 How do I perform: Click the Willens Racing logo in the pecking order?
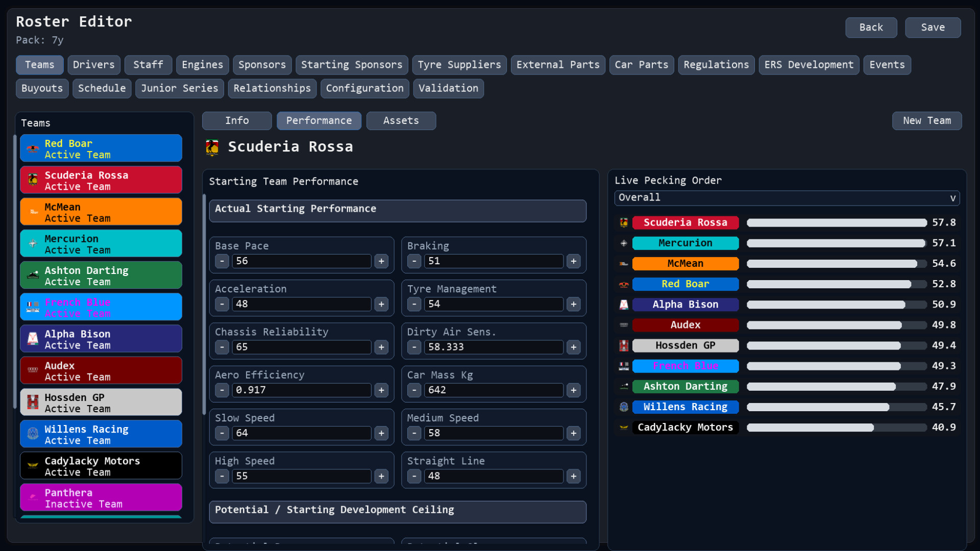pyautogui.click(x=624, y=407)
